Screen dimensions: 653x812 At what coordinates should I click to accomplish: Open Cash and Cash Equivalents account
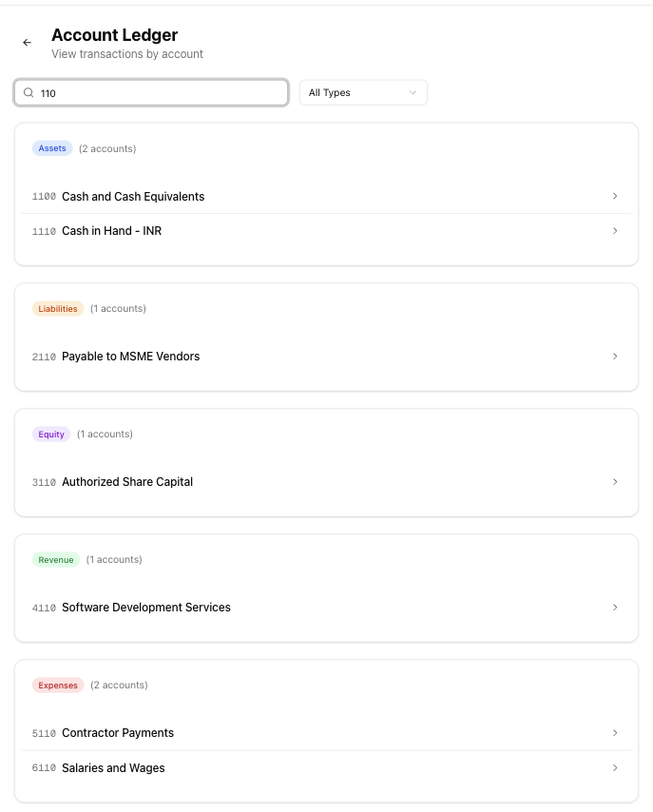tap(133, 197)
